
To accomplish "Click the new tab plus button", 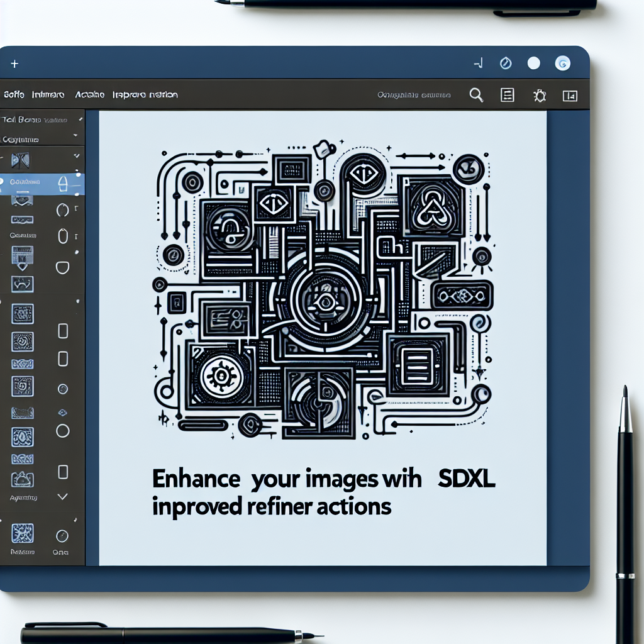I will tap(14, 64).
